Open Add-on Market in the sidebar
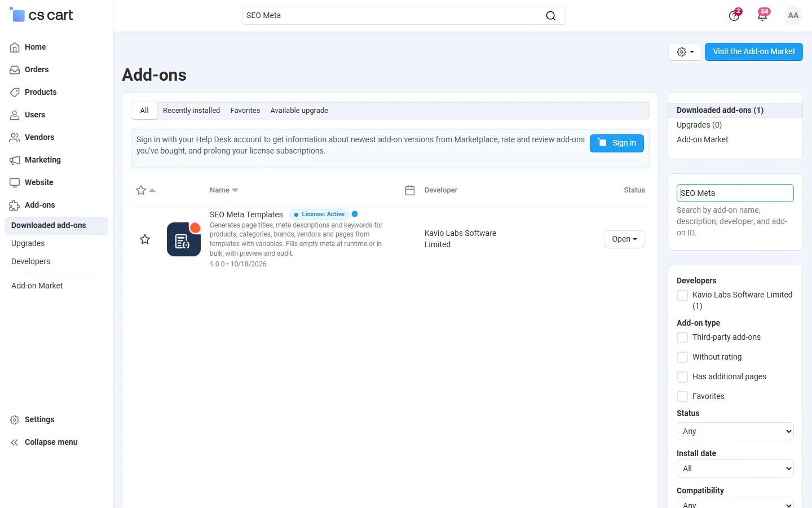 [x=37, y=286]
